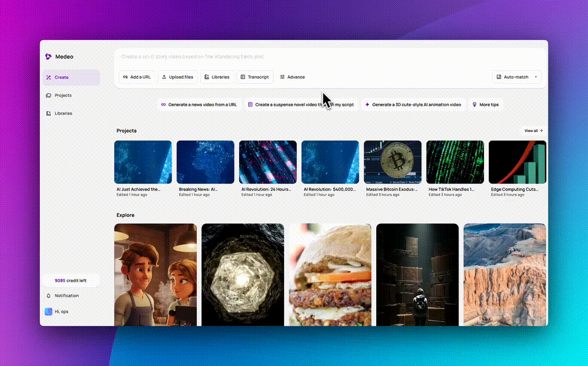Click the user avatar icon
The height and width of the screenshot is (366, 588).
pyautogui.click(x=48, y=312)
